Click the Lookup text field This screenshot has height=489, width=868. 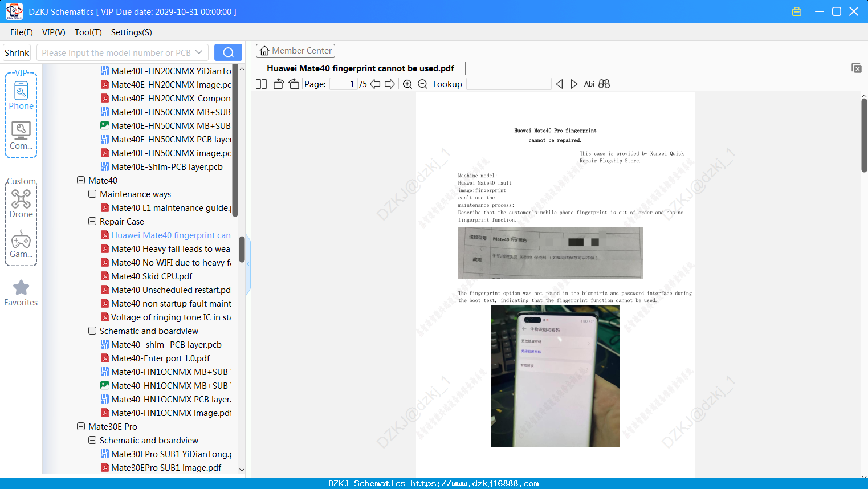509,84
